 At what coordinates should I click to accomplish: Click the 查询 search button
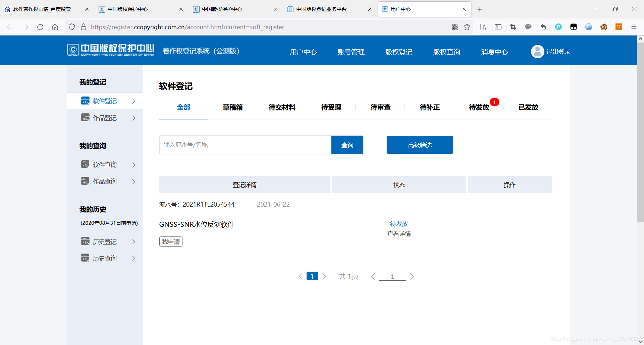coord(347,145)
